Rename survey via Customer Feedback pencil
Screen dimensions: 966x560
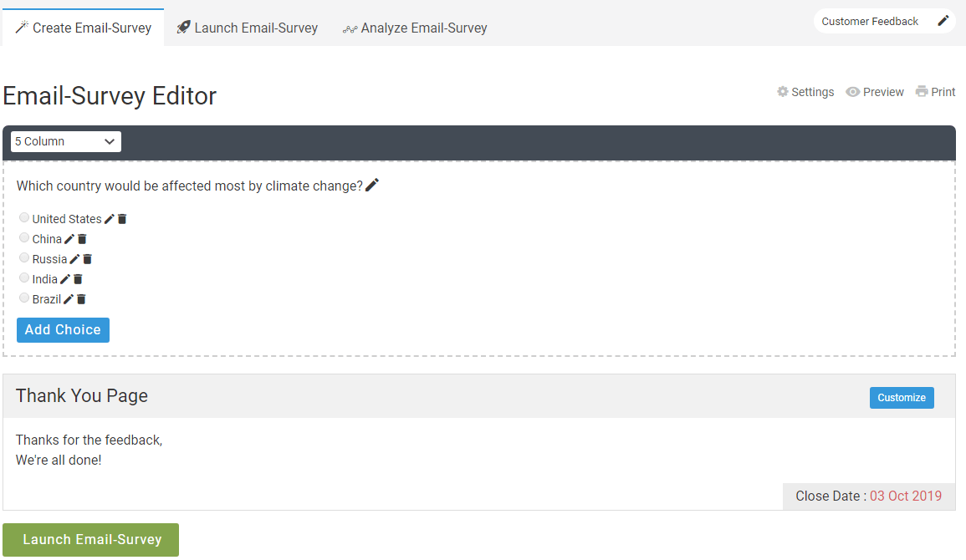(x=943, y=21)
